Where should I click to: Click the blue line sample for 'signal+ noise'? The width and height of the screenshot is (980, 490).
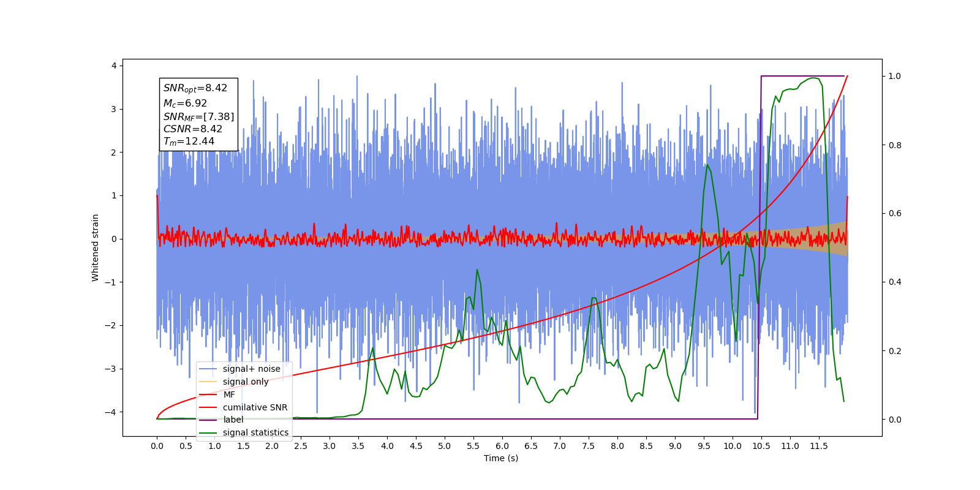[209, 369]
